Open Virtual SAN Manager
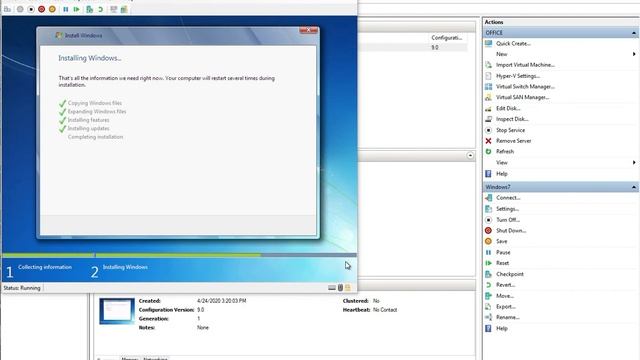The width and height of the screenshot is (640, 360). [x=522, y=97]
